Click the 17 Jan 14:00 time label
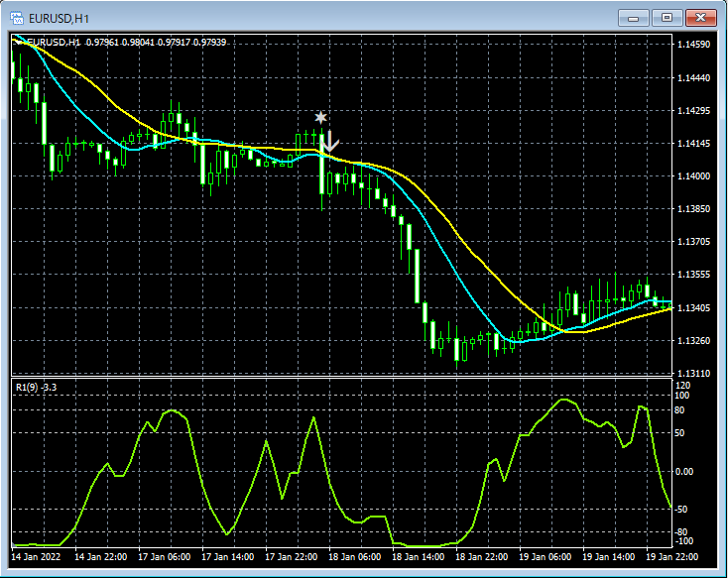This screenshot has width=728, height=578. point(230,557)
